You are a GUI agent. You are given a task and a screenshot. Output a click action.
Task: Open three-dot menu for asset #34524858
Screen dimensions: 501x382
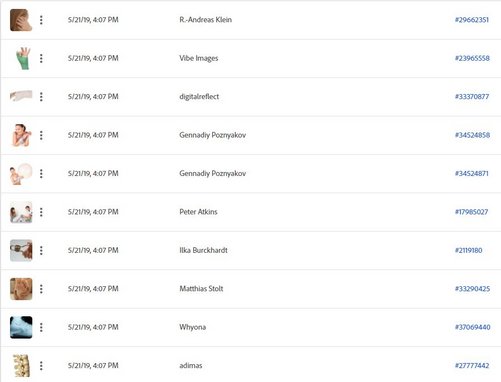point(41,135)
